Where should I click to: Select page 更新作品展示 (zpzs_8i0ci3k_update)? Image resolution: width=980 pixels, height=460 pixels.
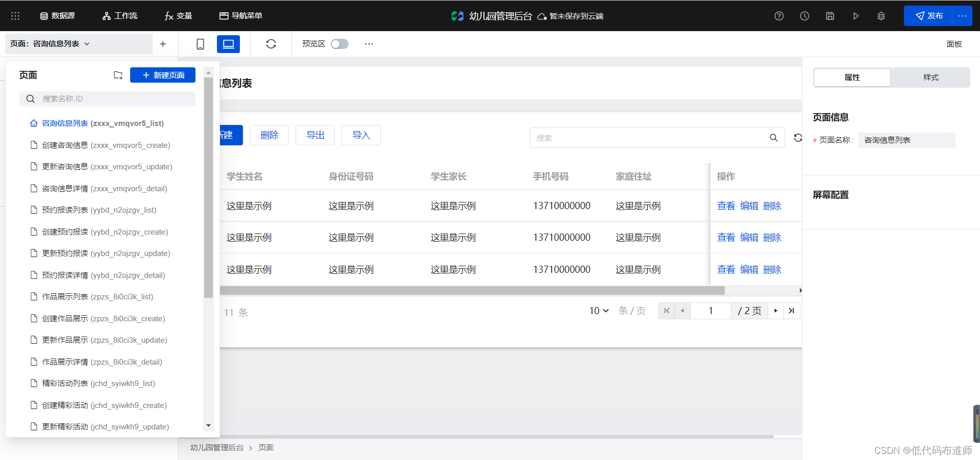(104, 340)
